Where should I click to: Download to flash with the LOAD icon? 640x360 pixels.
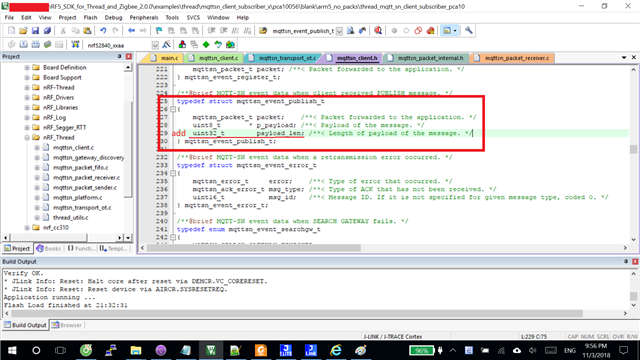(75, 44)
